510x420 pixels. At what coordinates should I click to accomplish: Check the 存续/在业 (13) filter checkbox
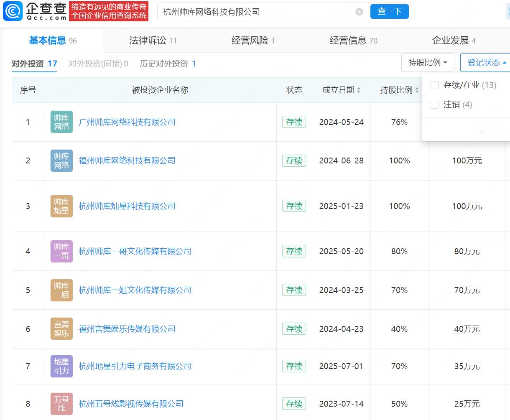click(x=434, y=85)
